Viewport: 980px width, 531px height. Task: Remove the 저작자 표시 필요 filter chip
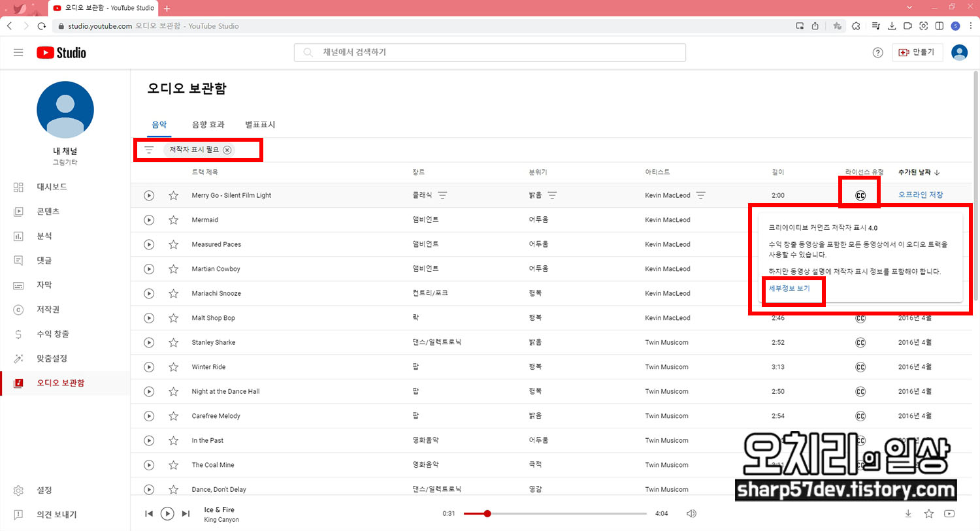pyautogui.click(x=227, y=150)
